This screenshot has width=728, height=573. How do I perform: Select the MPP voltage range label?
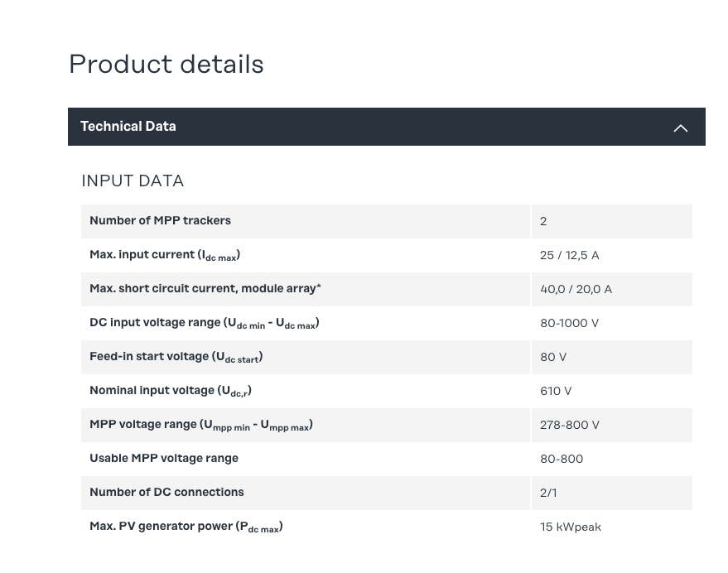tap(200, 425)
